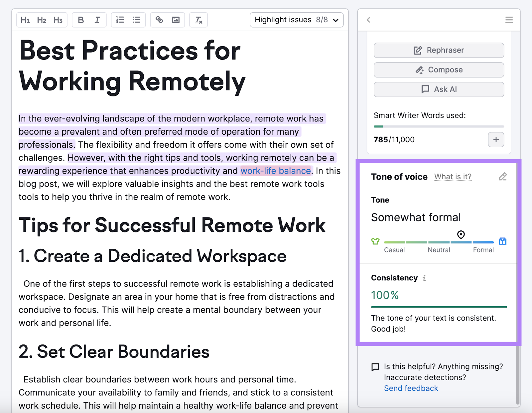This screenshot has width=532, height=413.
Task: Show consistency info tooltip
Action: (x=425, y=278)
